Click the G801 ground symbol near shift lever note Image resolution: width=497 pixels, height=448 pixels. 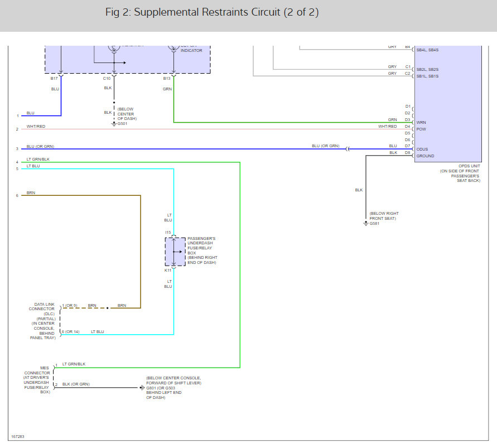[x=142, y=387]
